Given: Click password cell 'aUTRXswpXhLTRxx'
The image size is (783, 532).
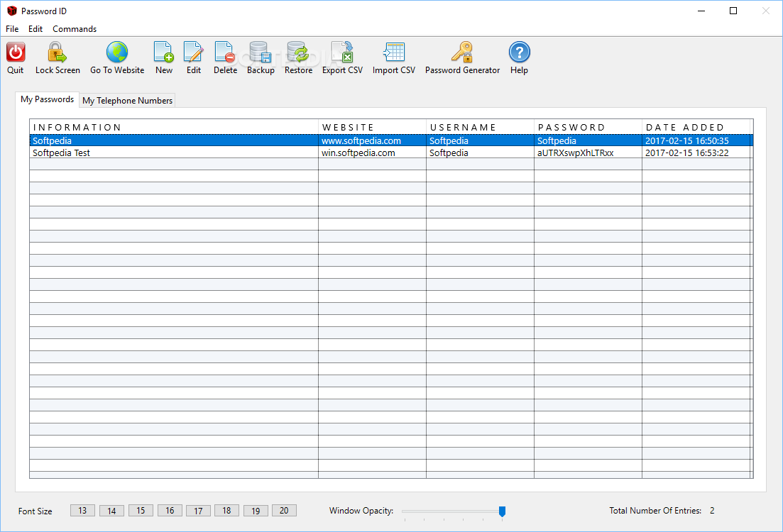Looking at the screenshot, I should click(588, 153).
